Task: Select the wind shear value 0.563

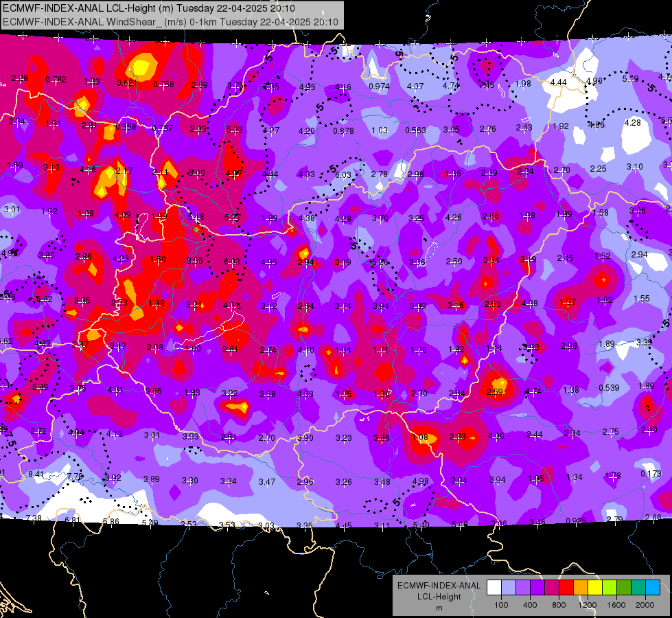Action: coord(416,130)
